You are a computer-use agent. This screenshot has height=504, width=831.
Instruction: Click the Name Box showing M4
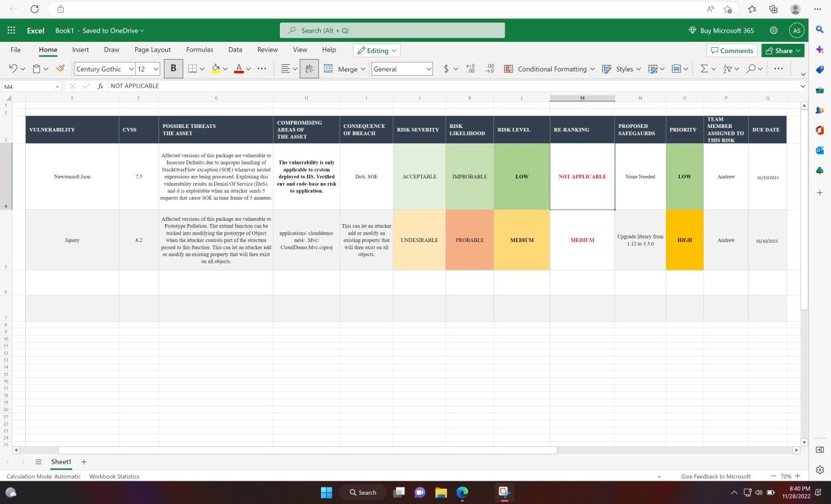click(30, 86)
